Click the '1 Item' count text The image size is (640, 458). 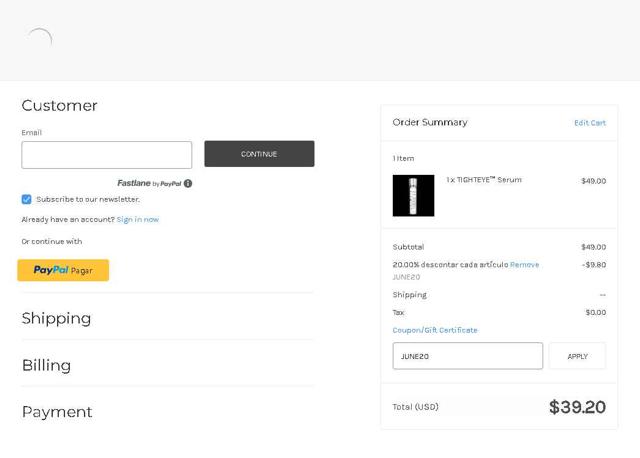click(403, 158)
